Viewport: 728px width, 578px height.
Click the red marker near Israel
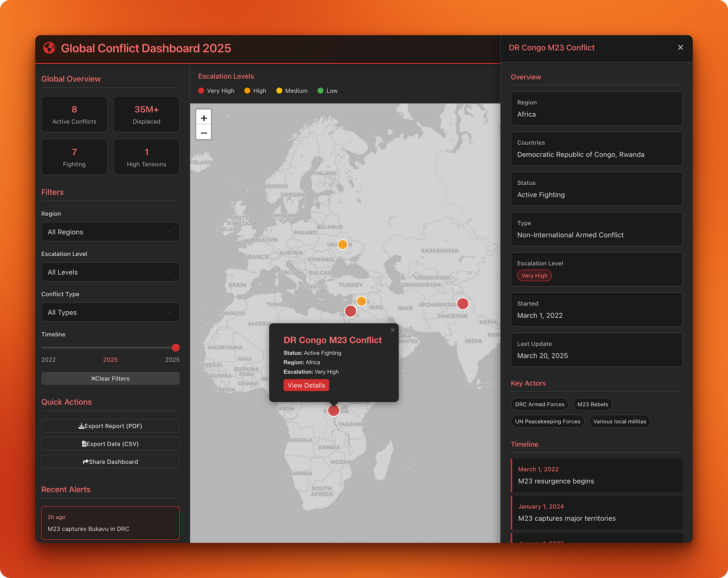click(x=350, y=311)
